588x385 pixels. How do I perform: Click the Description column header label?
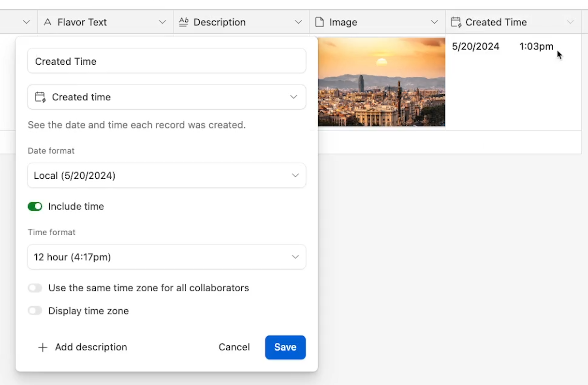220,22
